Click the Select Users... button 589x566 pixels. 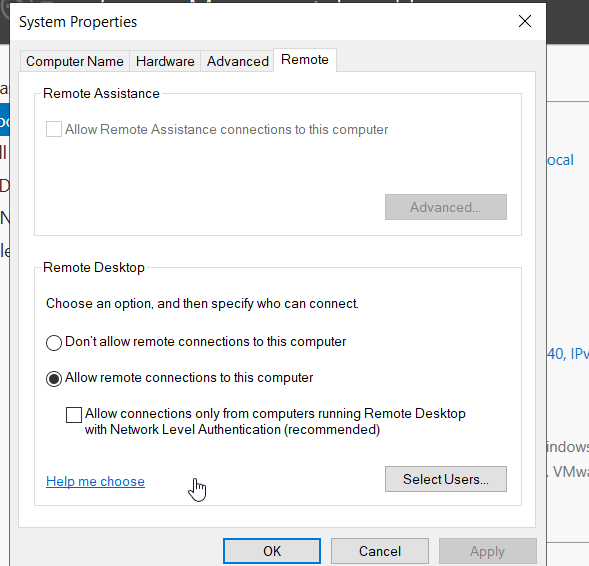pos(446,479)
